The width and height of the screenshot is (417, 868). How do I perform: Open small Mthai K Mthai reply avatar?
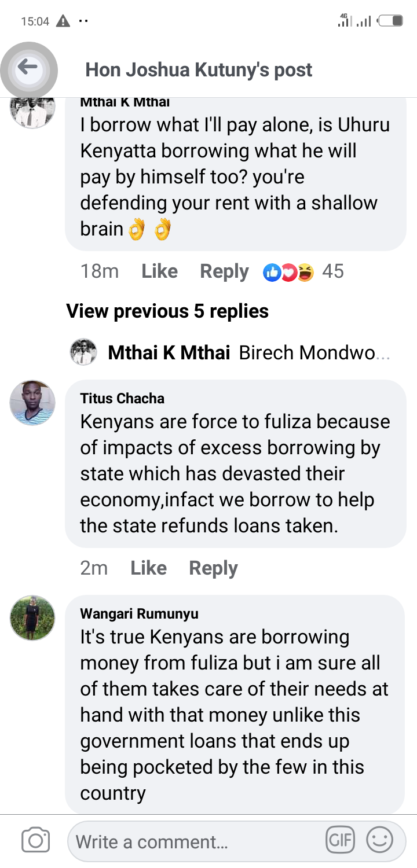pyautogui.click(x=83, y=352)
